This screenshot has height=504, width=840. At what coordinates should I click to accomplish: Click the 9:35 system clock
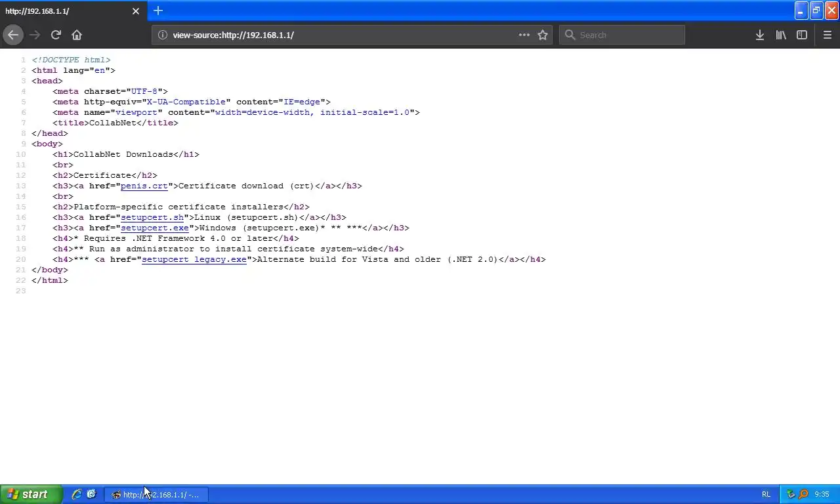coord(822,494)
